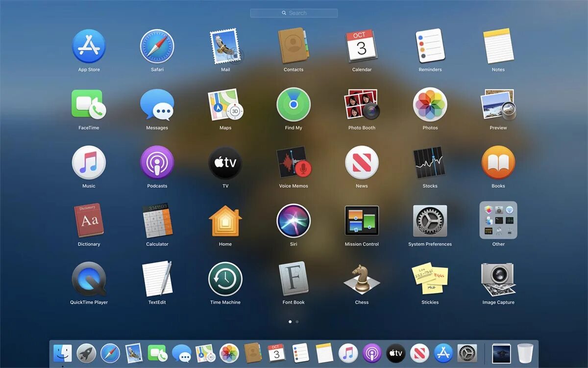This screenshot has height=368, width=588.
Task: Open System Preferences from the Dock
Action: tap(467, 353)
